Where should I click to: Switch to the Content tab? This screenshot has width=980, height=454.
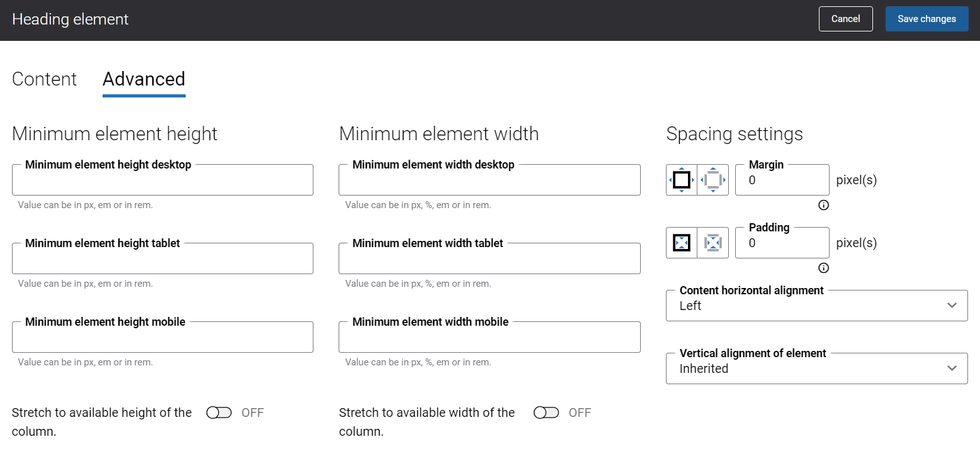point(44,79)
